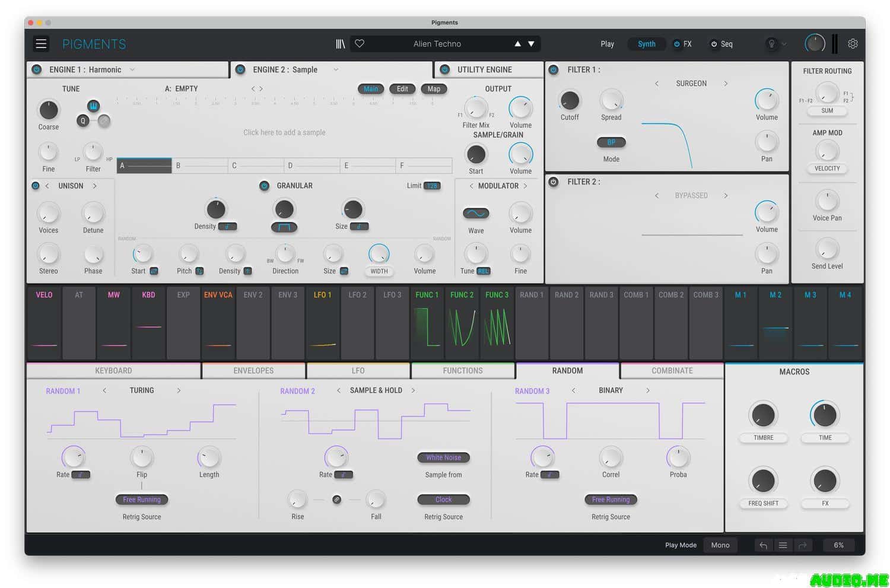Open the sound design tips lightbulb

(x=771, y=43)
